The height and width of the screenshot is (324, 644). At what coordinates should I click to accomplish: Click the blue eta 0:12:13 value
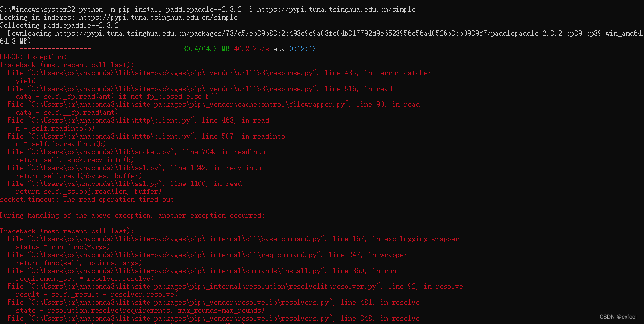(302, 49)
